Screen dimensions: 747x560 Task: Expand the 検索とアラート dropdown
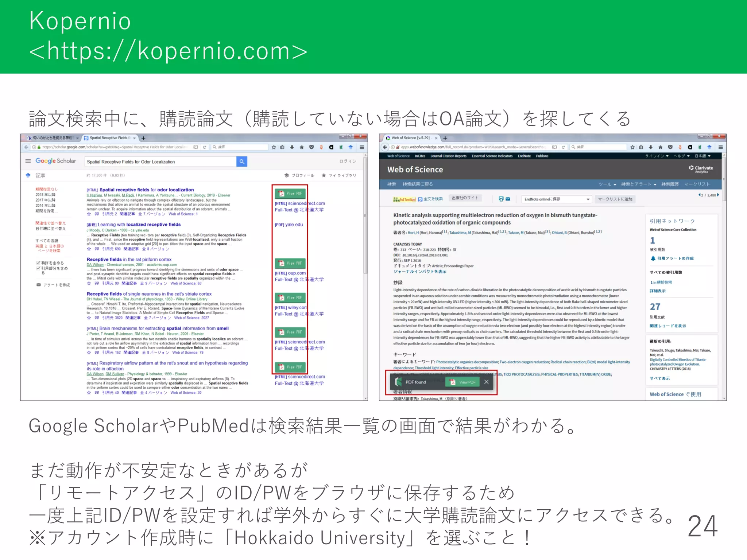[639, 184]
